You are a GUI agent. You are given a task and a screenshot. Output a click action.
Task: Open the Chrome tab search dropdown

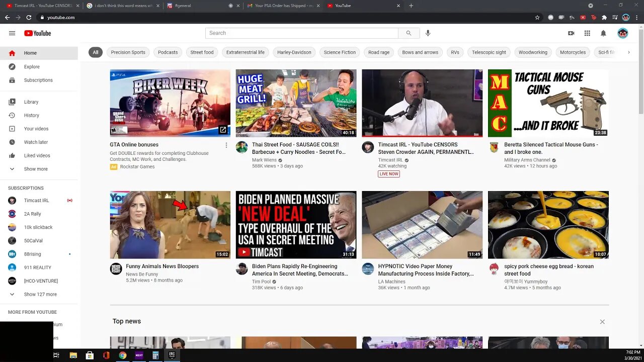[591, 6]
